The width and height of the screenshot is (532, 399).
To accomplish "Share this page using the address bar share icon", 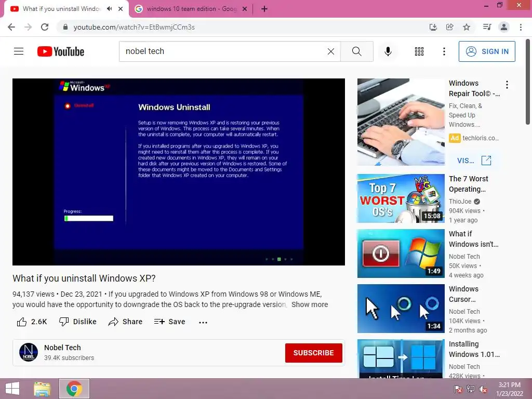I will pyautogui.click(x=450, y=27).
